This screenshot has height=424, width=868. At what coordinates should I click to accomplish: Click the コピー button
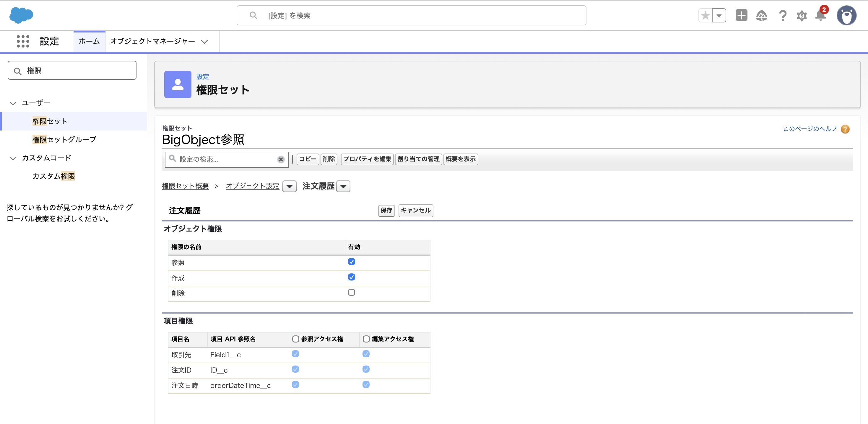(x=308, y=159)
